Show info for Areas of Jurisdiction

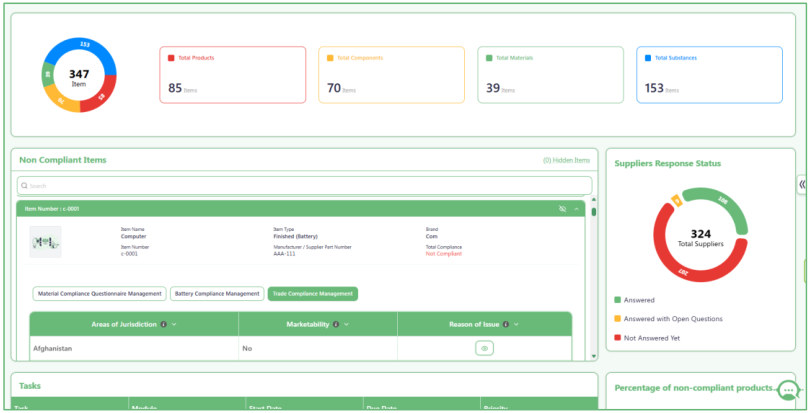(163, 324)
